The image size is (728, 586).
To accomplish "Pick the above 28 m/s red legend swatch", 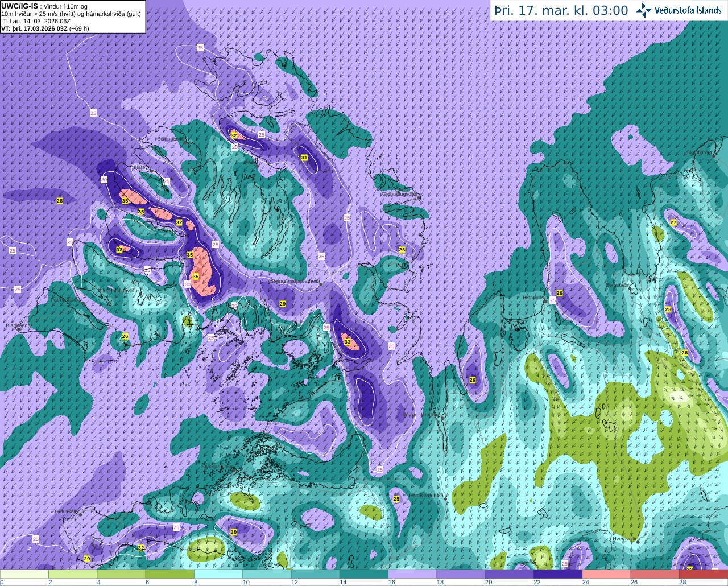I will pyautogui.click(x=704, y=574).
